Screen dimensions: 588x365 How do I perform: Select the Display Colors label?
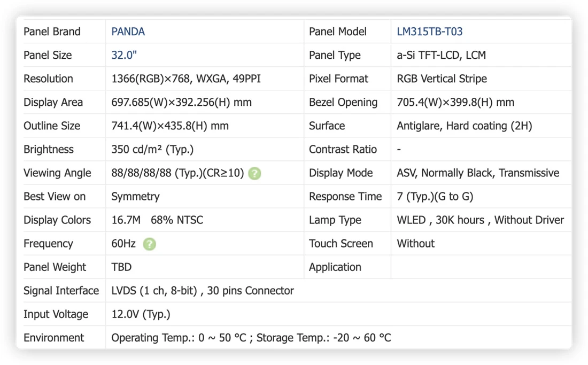[57, 220]
